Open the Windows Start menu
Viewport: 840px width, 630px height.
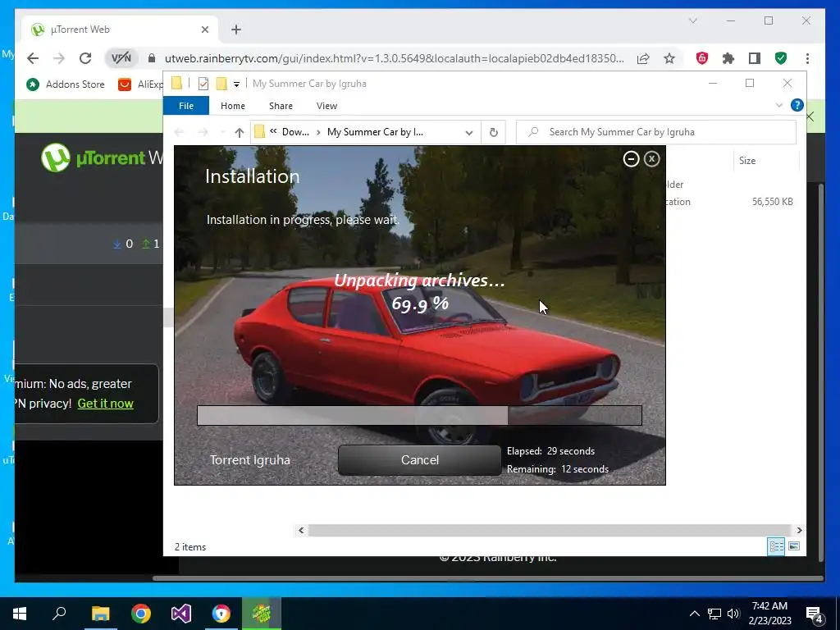20,614
